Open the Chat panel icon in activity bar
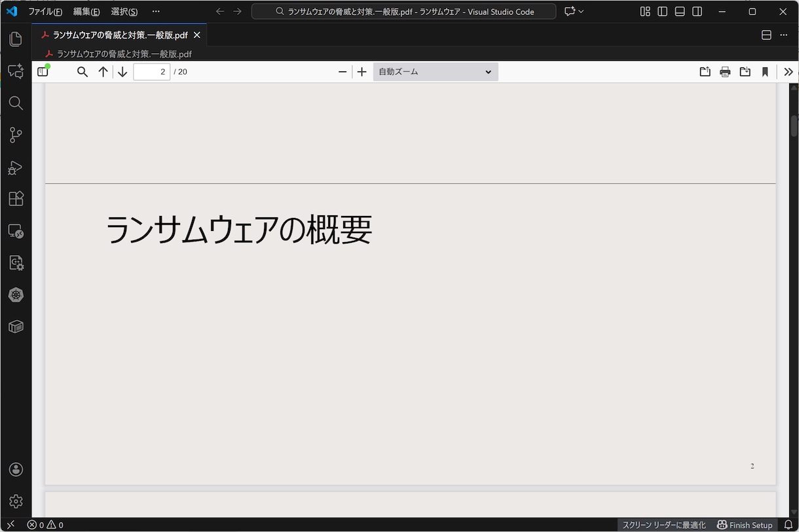The image size is (799, 532). pyautogui.click(x=16, y=71)
